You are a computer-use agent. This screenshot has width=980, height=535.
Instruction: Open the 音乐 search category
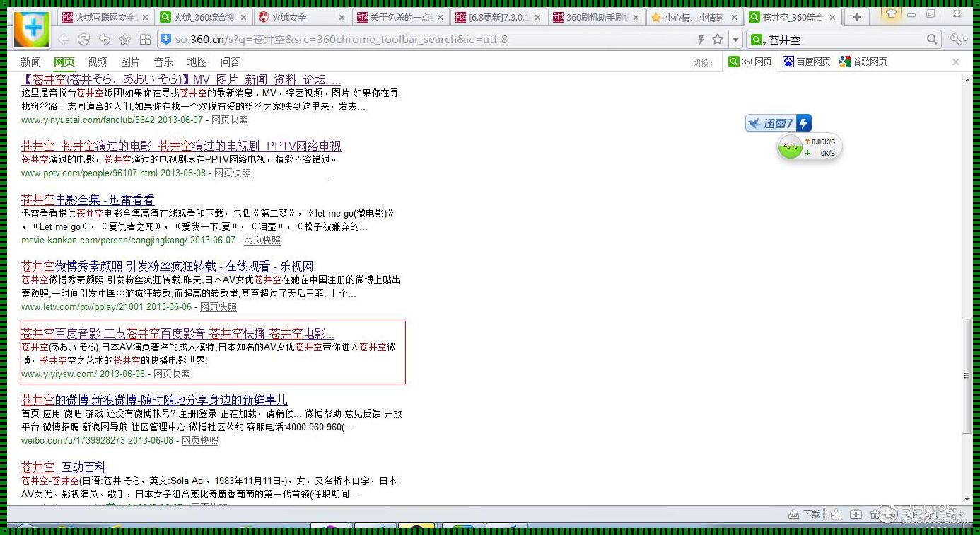164,62
